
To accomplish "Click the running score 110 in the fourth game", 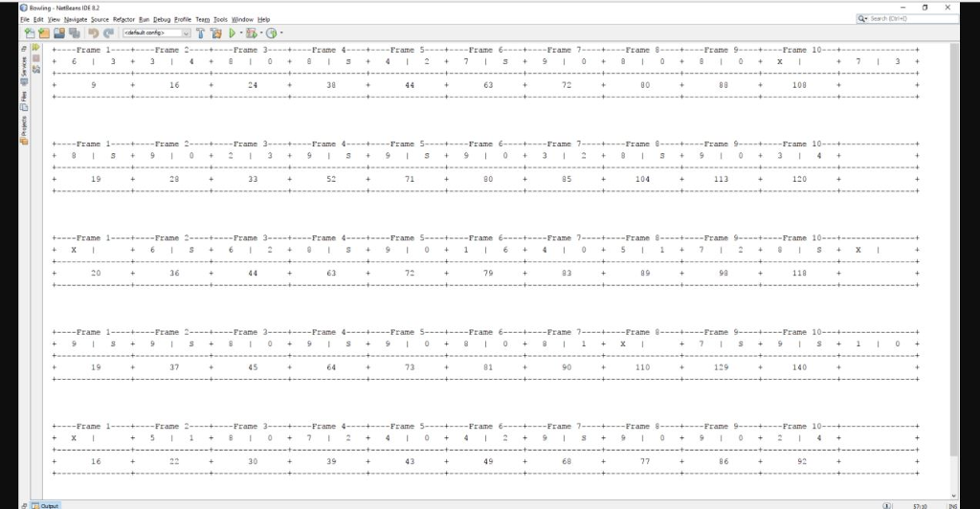I will [x=642, y=367].
